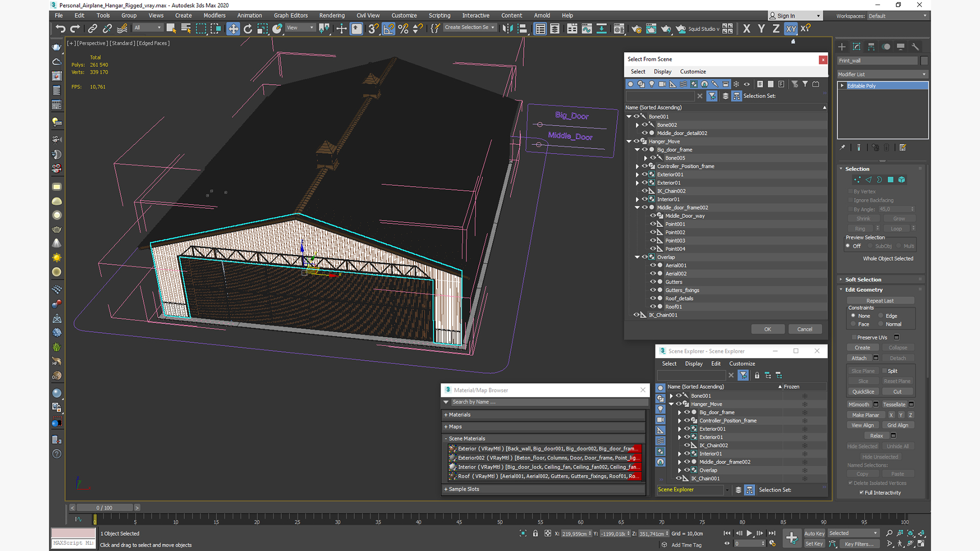Click the object color swatch beside Frint_wall

pos(924,61)
